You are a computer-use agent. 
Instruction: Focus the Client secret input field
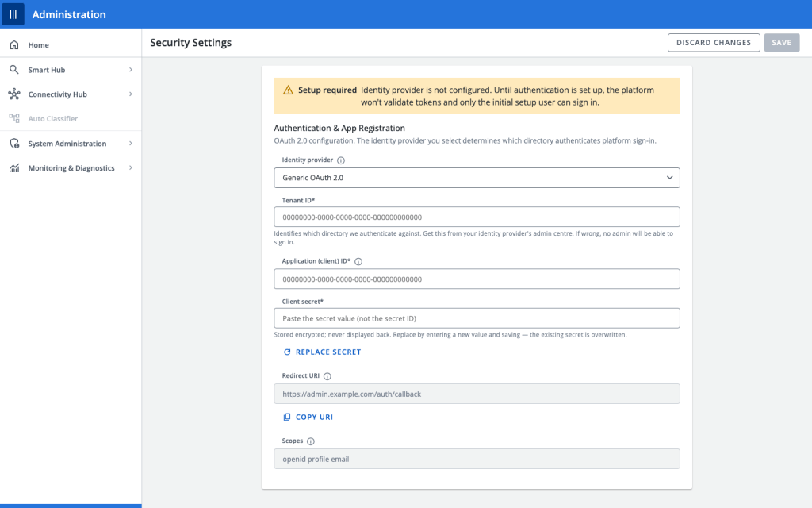pos(477,318)
